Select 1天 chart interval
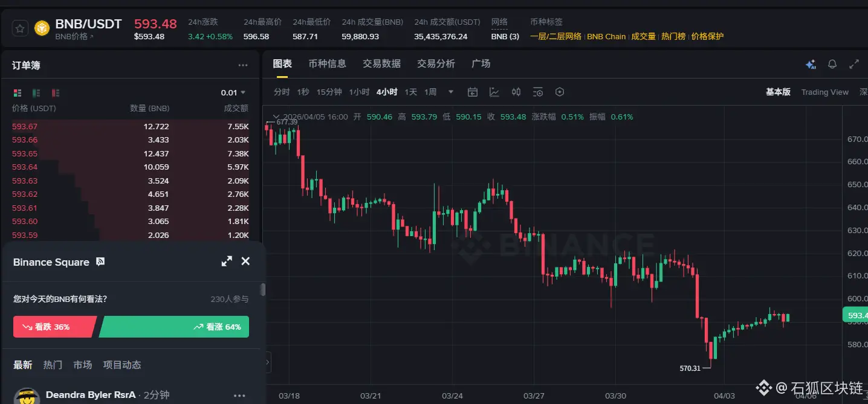This screenshot has width=868, height=404. pyautogui.click(x=411, y=92)
